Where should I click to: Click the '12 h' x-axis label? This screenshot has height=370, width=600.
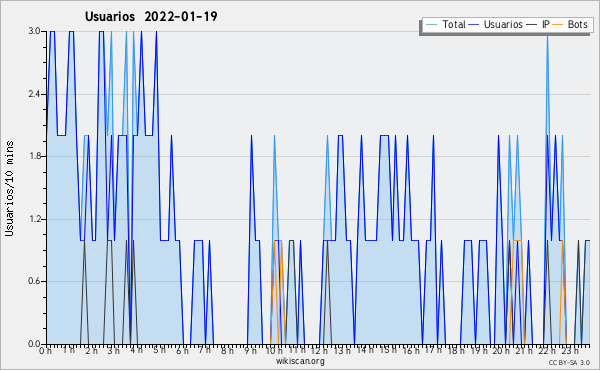click(319, 350)
